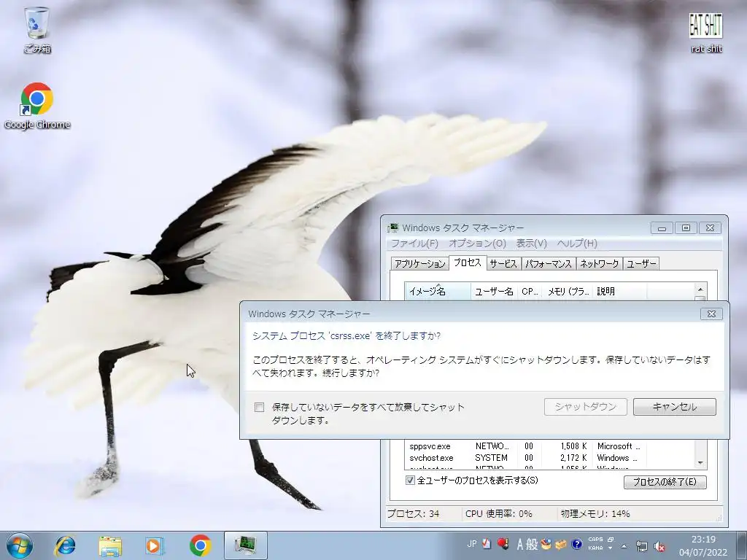Show hidden tray icons arrow
Image resolution: width=747 pixels, height=560 pixels.
tap(624, 546)
